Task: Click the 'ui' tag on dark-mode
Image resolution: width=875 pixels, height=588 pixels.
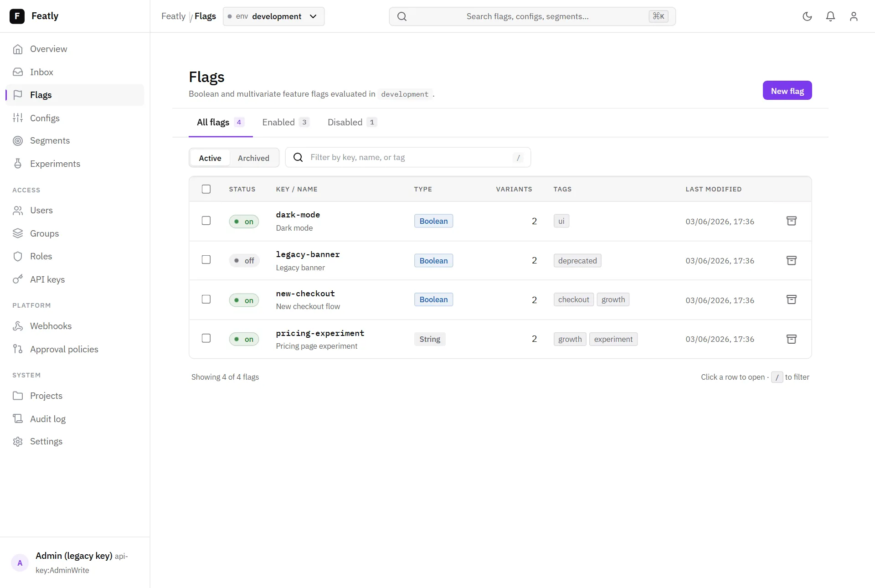Action: 561,221
